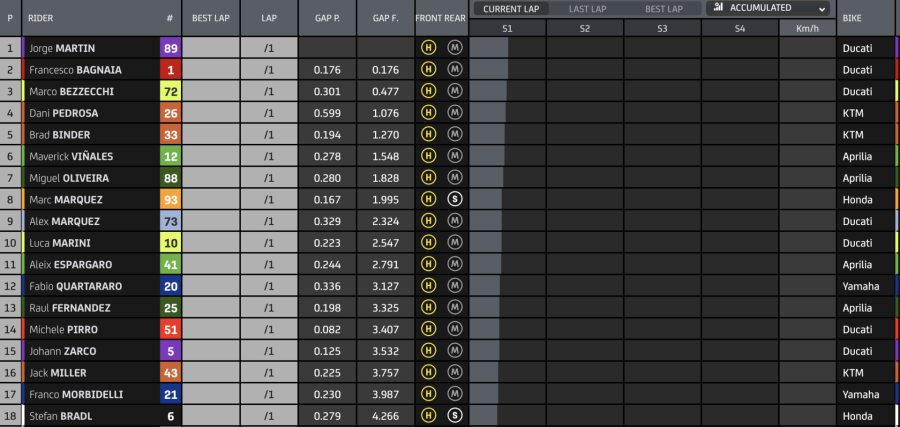900x427 pixels.
Task: Click Alex Marquez's rear tyre M icon
Action: (455, 221)
